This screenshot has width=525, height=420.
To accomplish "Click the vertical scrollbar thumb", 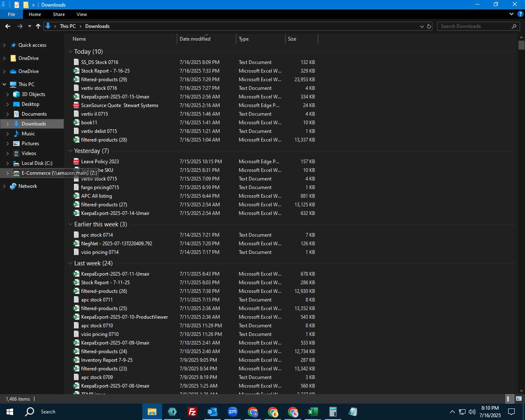I will tap(521, 45).
